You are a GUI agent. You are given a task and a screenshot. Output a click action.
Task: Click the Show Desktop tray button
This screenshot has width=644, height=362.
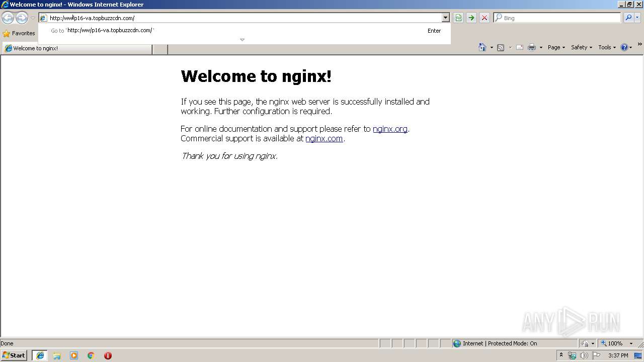(x=638, y=355)
